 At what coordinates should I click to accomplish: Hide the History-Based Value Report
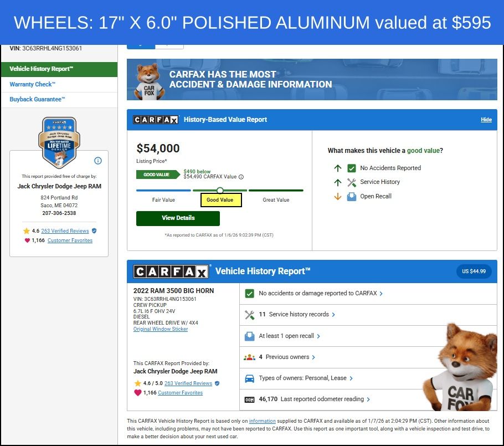[486, 120]
